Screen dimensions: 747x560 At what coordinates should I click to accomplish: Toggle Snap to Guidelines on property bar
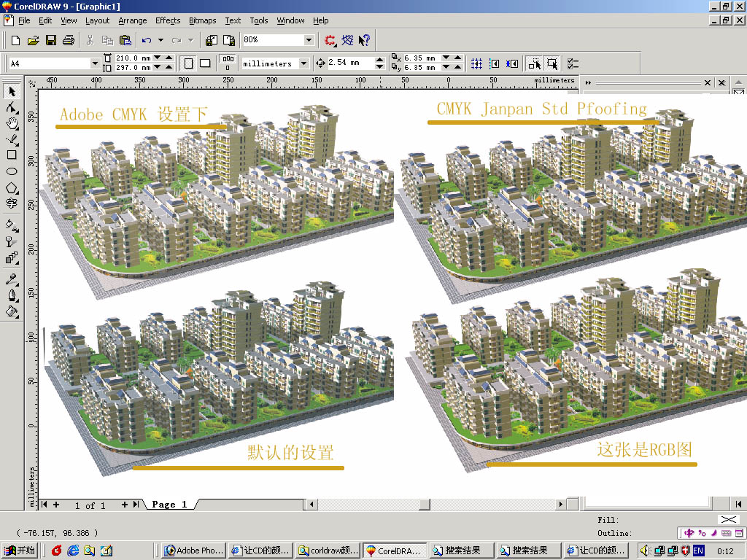click(495, 63)
